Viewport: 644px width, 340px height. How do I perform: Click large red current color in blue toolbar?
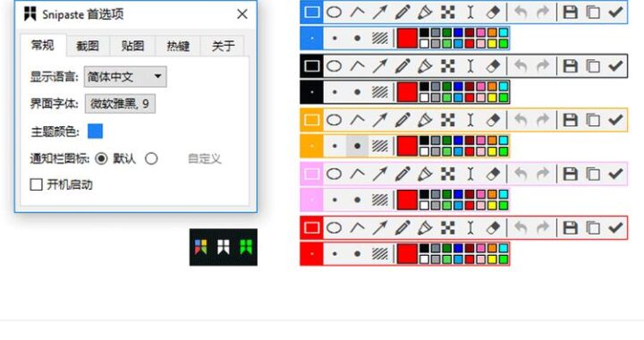point(407,38)
